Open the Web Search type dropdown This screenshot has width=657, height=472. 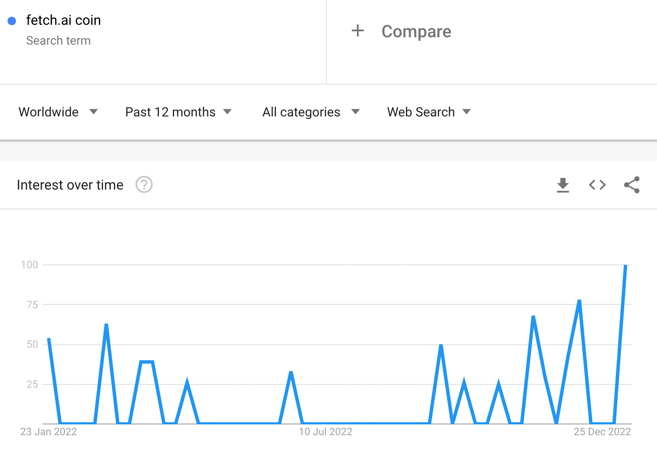click(x=429, y=112)
